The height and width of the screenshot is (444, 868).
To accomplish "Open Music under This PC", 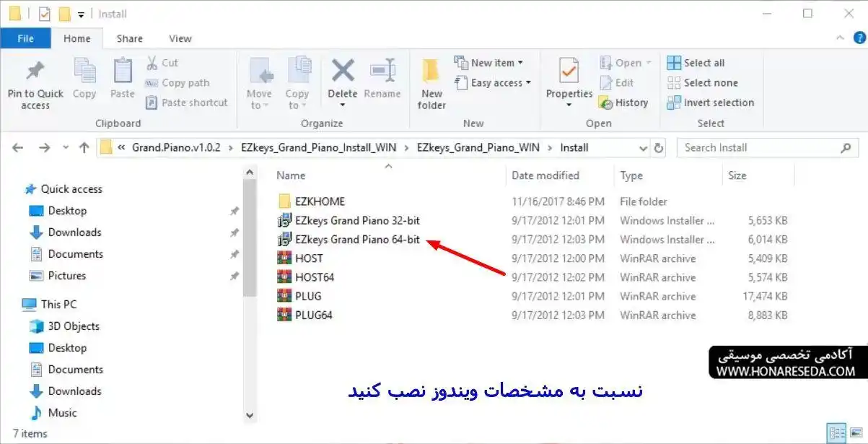I will pyautogui.click(x=62, y=413).
